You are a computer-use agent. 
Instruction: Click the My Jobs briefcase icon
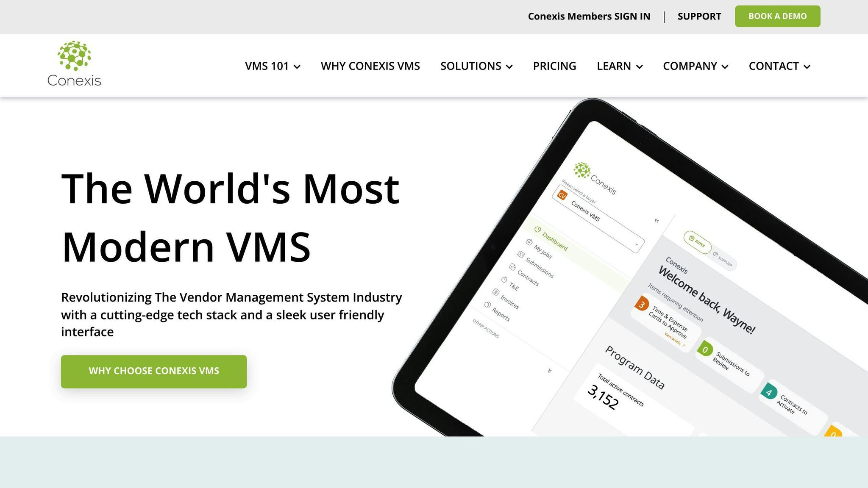[529, 242]
